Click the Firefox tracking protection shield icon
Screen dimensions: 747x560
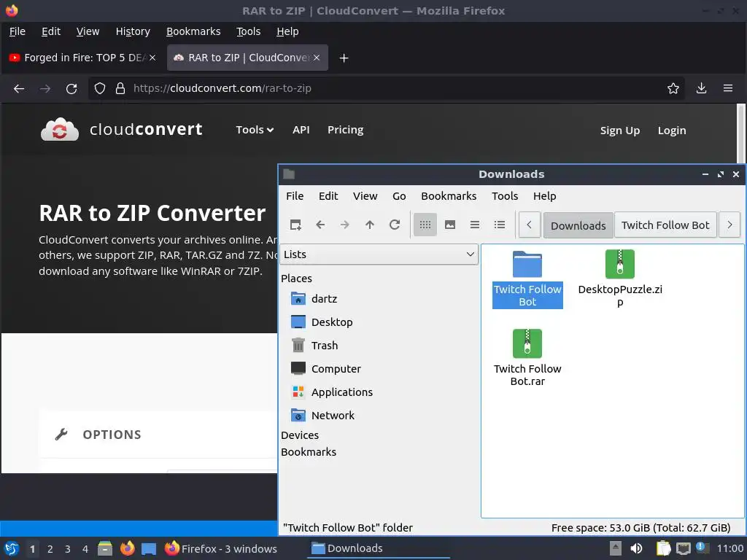click(99, 88)
